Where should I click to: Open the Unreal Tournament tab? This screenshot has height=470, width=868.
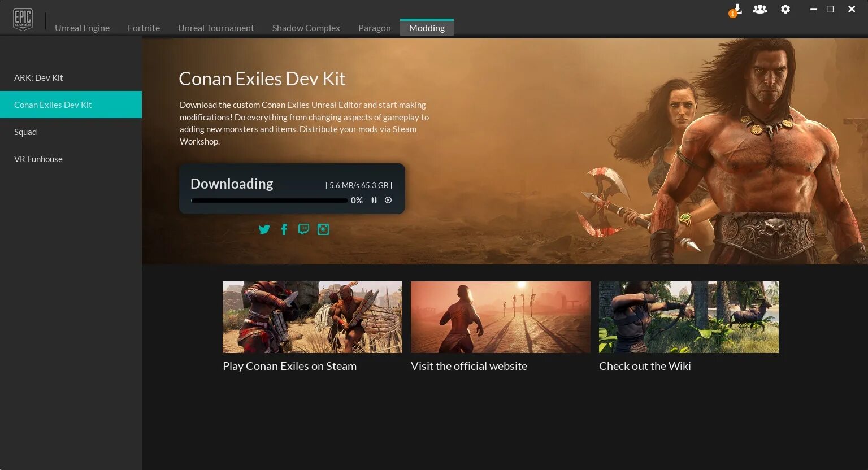216,28
